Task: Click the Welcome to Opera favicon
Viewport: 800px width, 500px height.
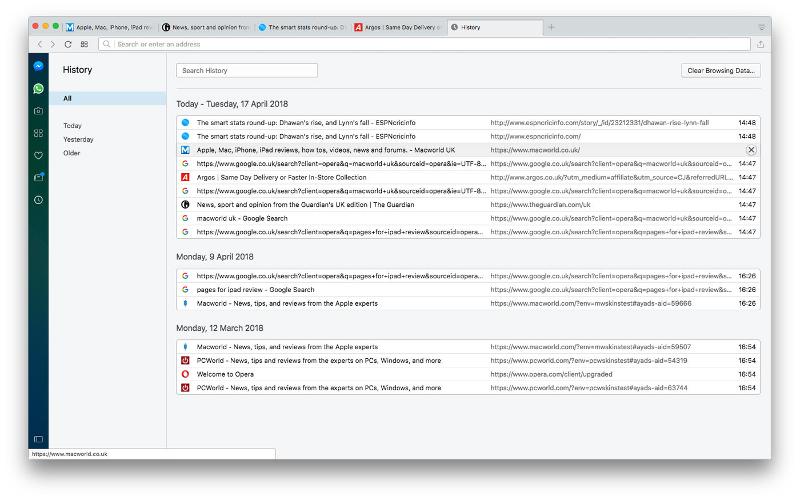Action: point(185,374)
